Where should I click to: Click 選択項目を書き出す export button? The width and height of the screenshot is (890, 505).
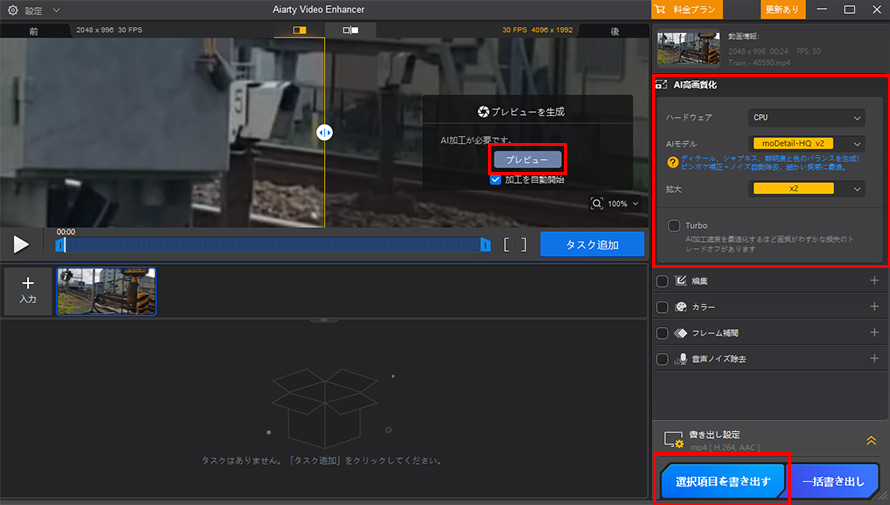click(x=723, y=482)
